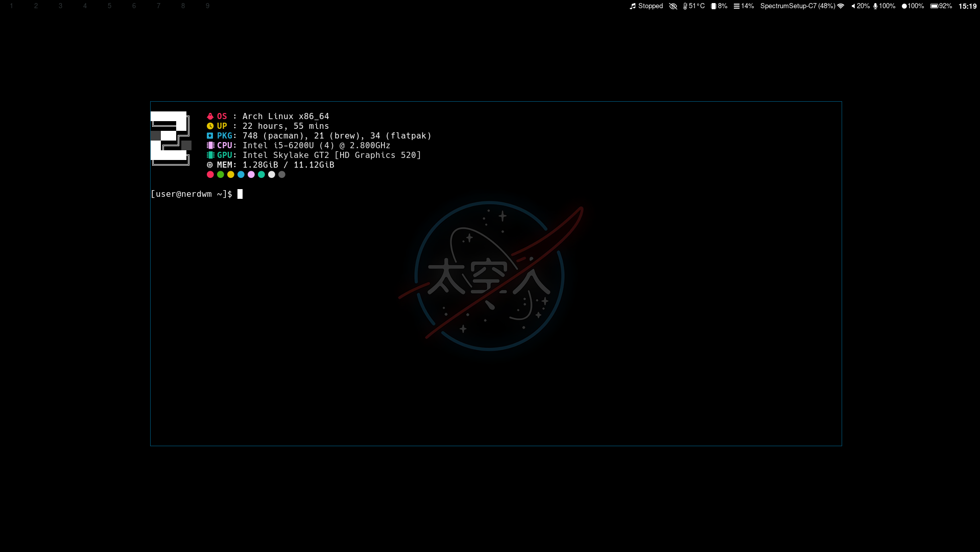
Task: Switch to workspace tag 2
Action: pos(36,6)
